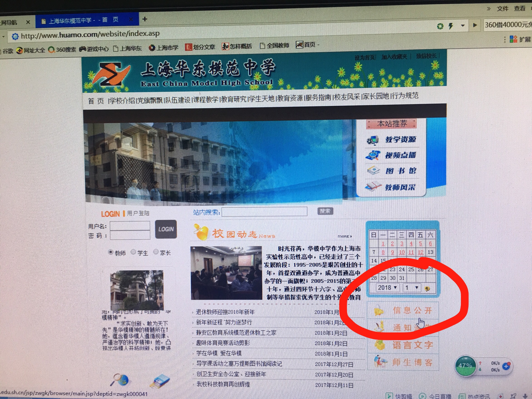Click the school villa photo thumbnail
Image resolution: width=532 pixels, height=399 pixels.
(x=137, y=290)
